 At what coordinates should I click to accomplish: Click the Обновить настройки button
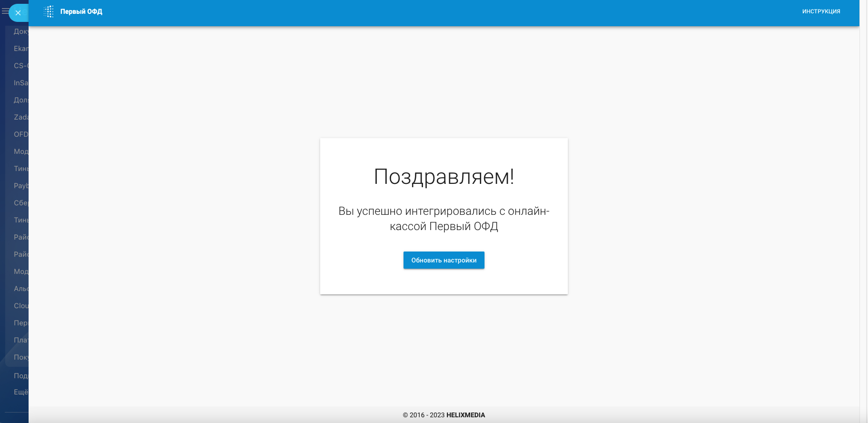point(444,260)
